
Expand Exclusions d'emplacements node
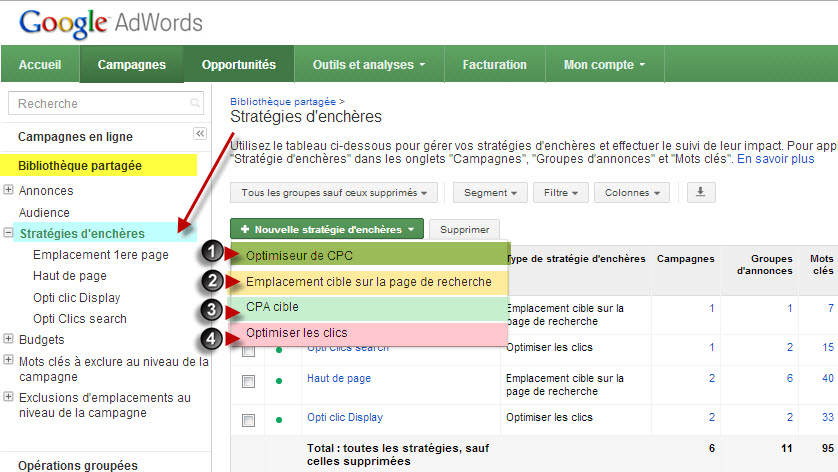click(x=8, y=397)
